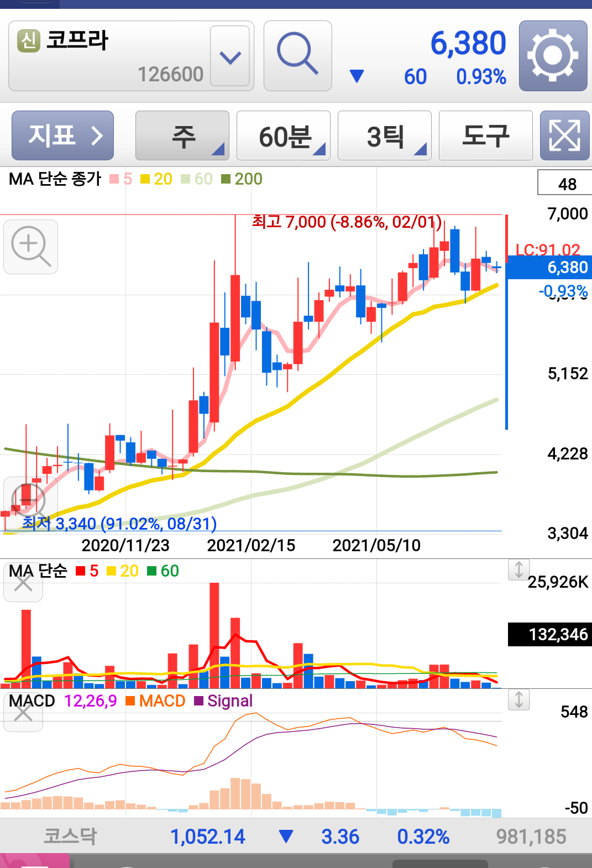Tap the MA 60 light green swatch
Viewport: 592px width, 868px height.
(x=185, y=179)
